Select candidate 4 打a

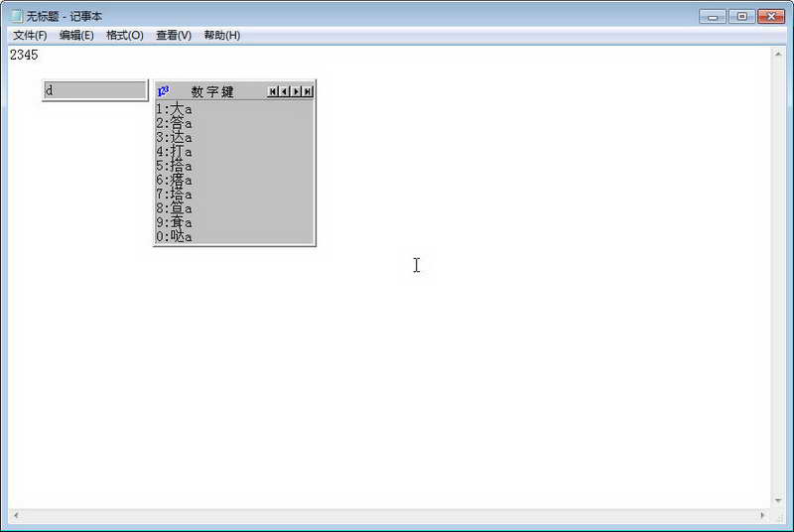click(x=175, y=151)
